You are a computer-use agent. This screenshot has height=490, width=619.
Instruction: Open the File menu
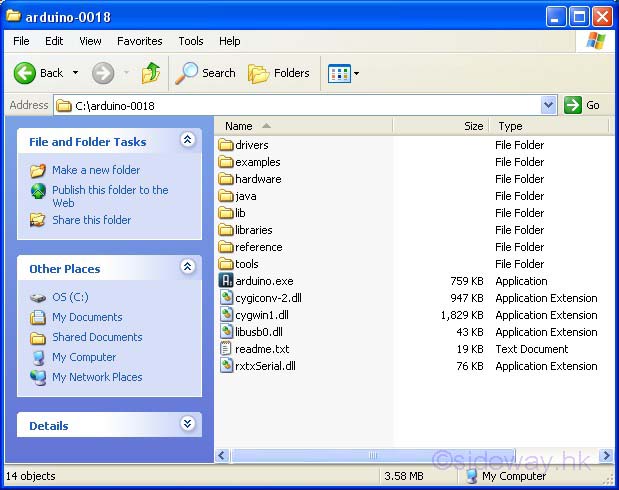[x=21, y=41]
